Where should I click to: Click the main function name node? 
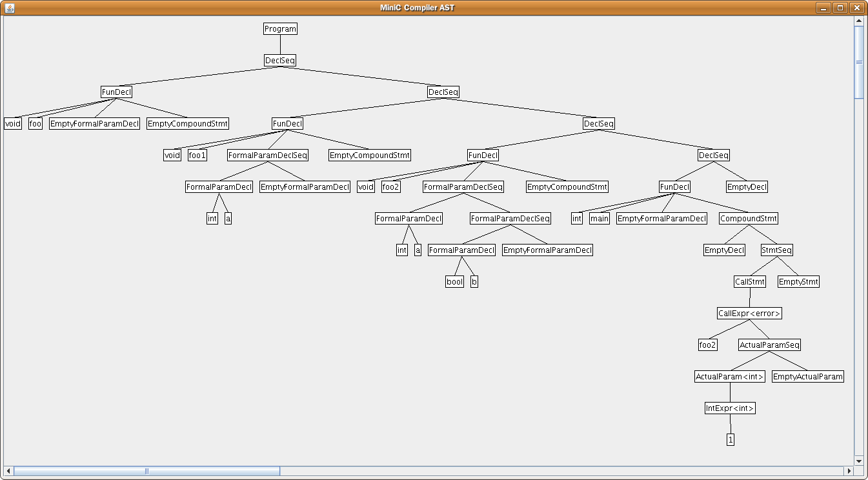click(600, 219)
